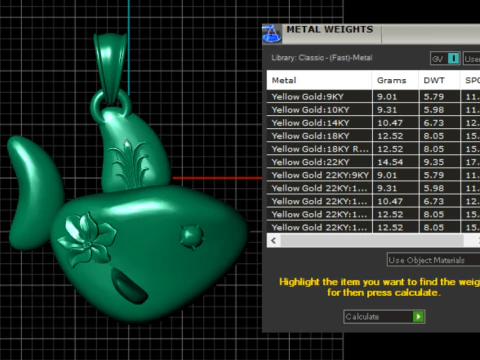Image resolution: width=480 pixels, height=360 pixels.
Task: Click the 6.73 DWT cell of Yellow Gold:14KY
Action: pos(439,123)
